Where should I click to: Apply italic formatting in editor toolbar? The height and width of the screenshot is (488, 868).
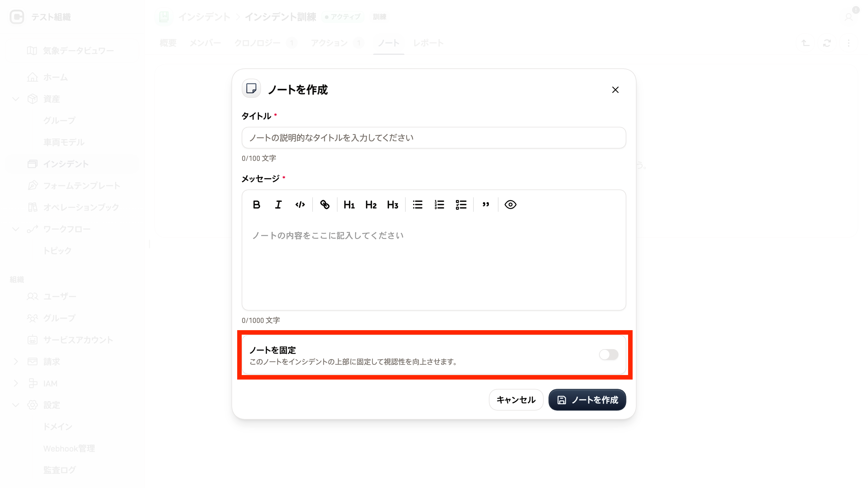(x=278, y=205)
